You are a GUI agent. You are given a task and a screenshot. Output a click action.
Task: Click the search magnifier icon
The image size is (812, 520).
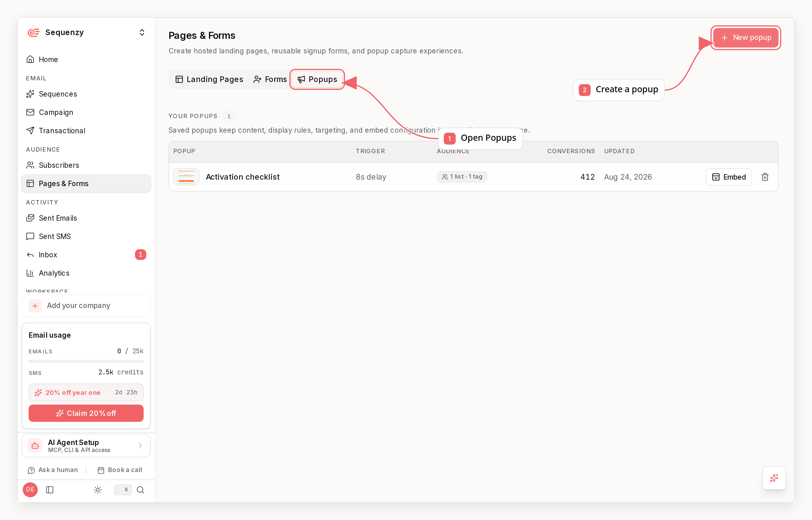click(141, 490)
